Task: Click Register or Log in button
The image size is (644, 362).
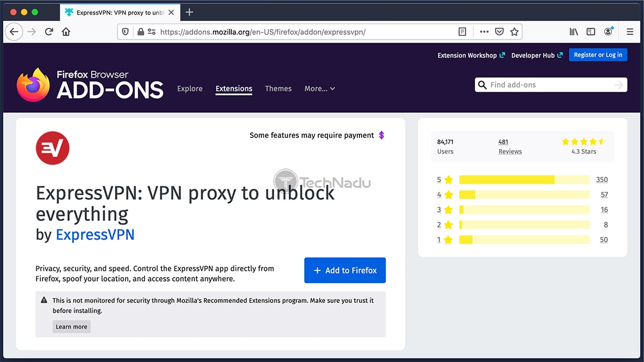Action: (x=598, y=55)
